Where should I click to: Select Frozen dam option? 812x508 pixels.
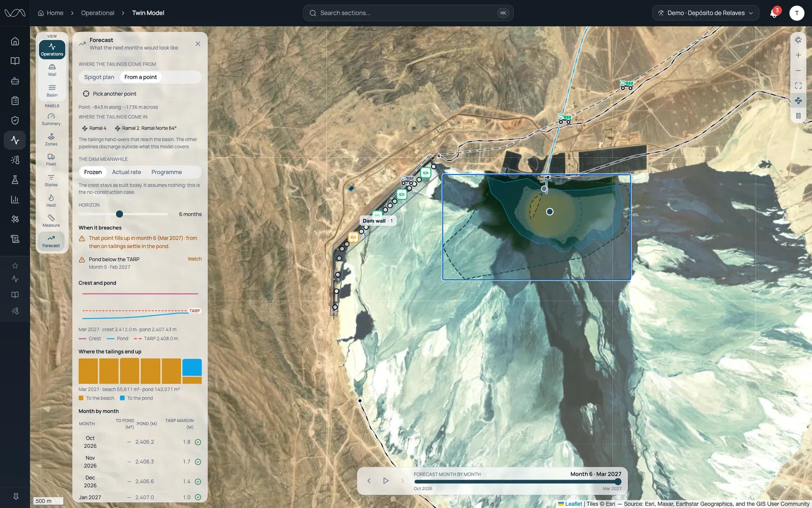coord(93,172)
